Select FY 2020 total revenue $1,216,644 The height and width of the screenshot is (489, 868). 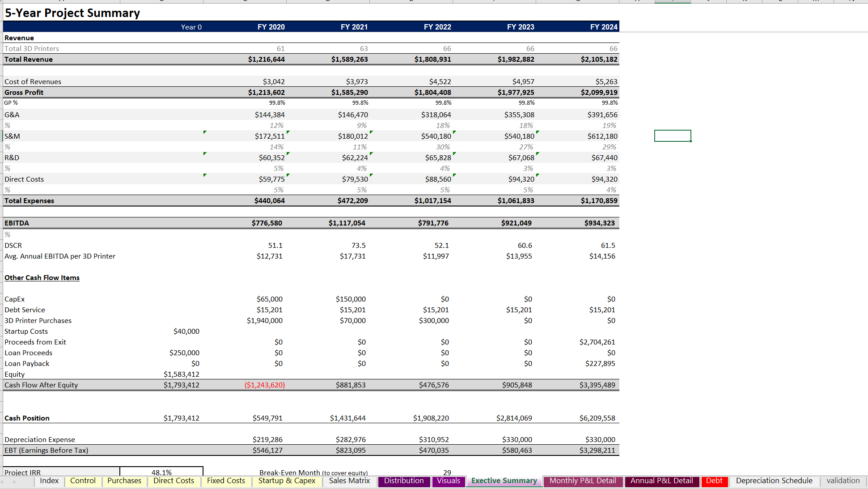[x=267, y=59]
